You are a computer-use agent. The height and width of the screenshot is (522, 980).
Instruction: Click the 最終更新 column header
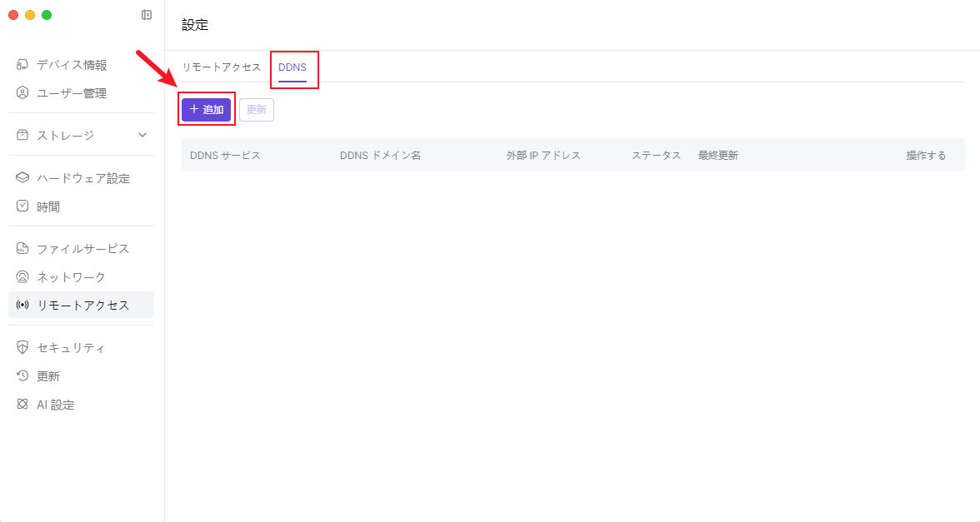(x=717, y=156)
